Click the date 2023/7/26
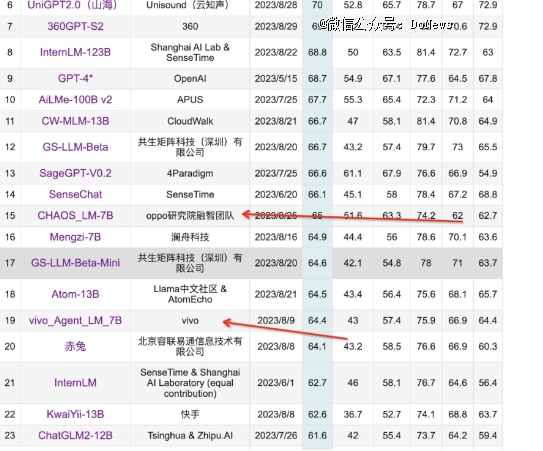Image resolution: width=543 pixels, height=451 pixels. (276, 435)
